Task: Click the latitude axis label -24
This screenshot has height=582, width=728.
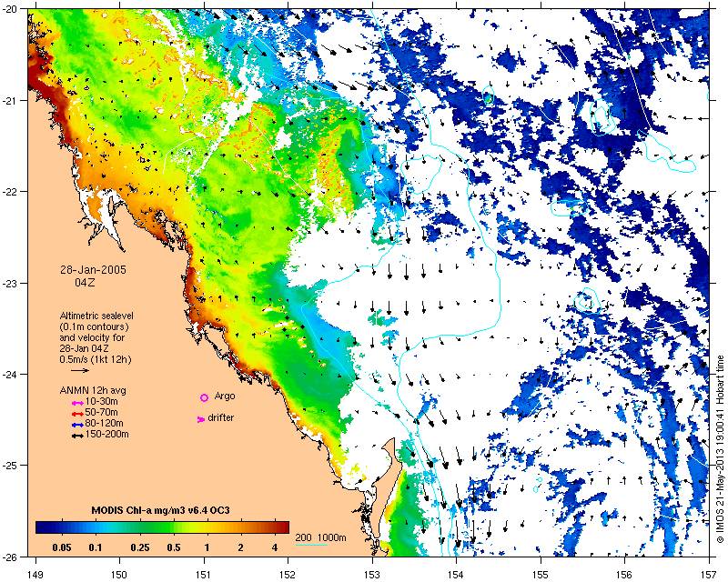Action: pos(11,374)
